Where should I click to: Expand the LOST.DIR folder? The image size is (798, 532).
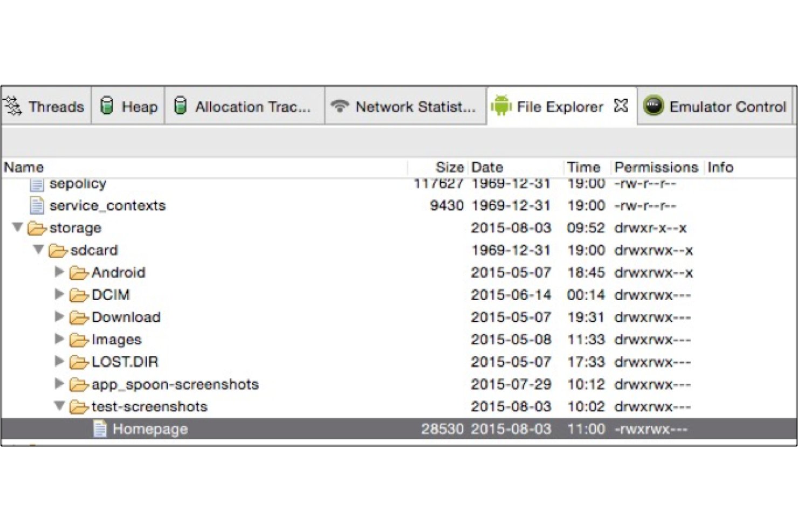(x=60, y=362)
